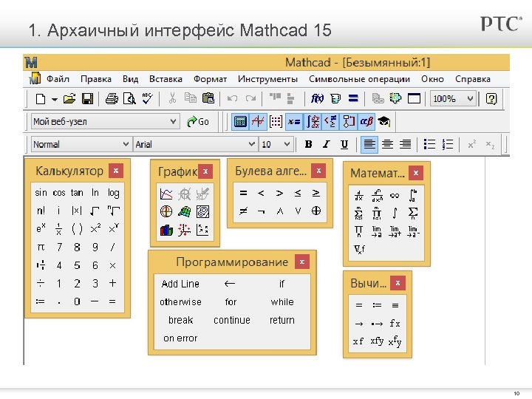
Task: Run the ABC spelling check
Action: pyautogui.click(x=148, y=98)
